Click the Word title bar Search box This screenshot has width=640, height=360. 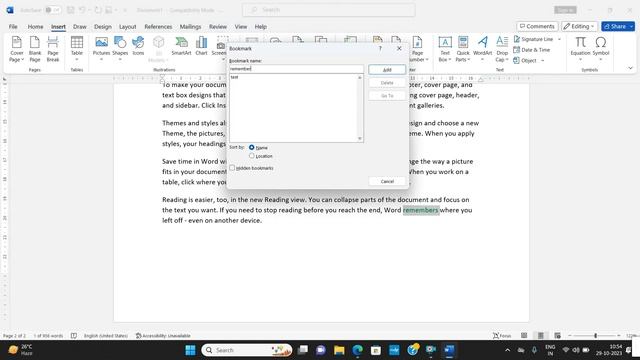tap(329, 10)
